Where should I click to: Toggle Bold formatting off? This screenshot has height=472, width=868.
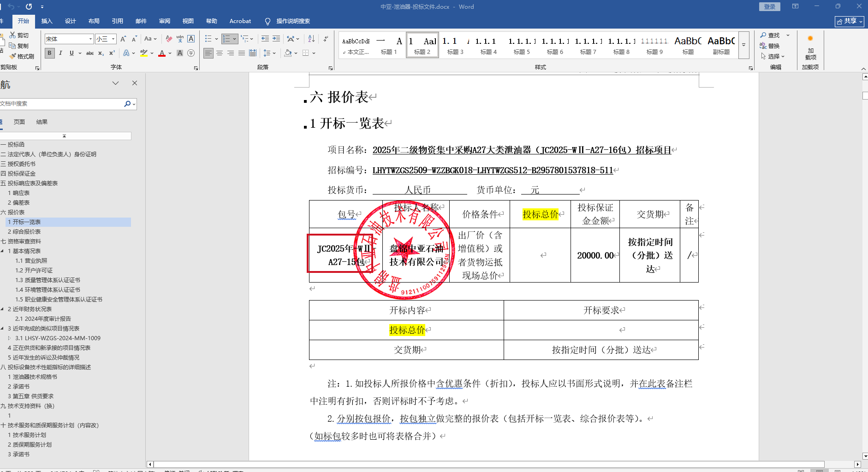click(x=49, y=53)
